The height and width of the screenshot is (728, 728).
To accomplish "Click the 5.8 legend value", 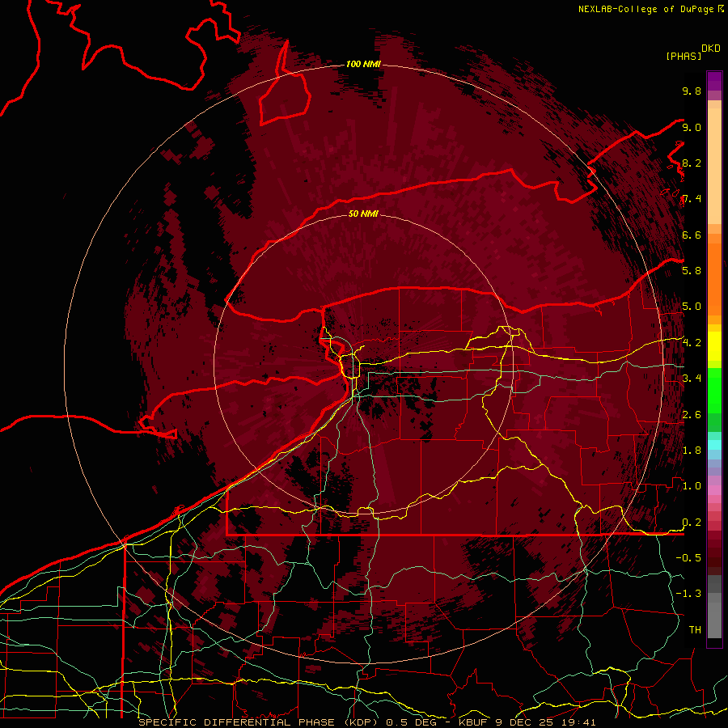I will click(x=692, y=270).
